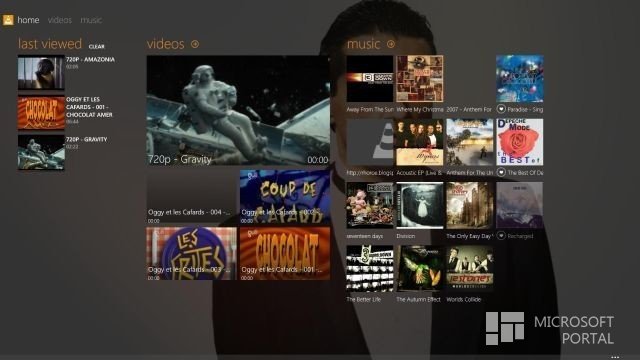Open Acoustic EP (Live) album cover
Viewport: 640px width, 360px height.
(420, 142)
